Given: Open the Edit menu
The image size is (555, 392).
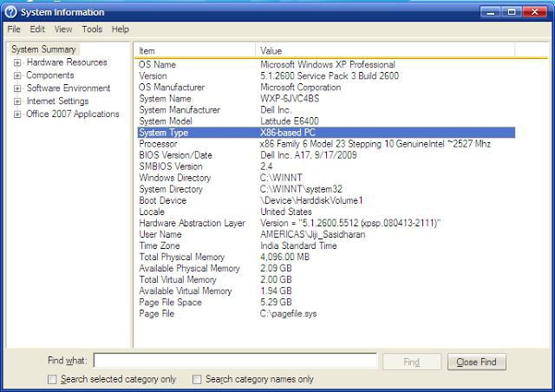Looking at the screenshot, I should [37, 29].
